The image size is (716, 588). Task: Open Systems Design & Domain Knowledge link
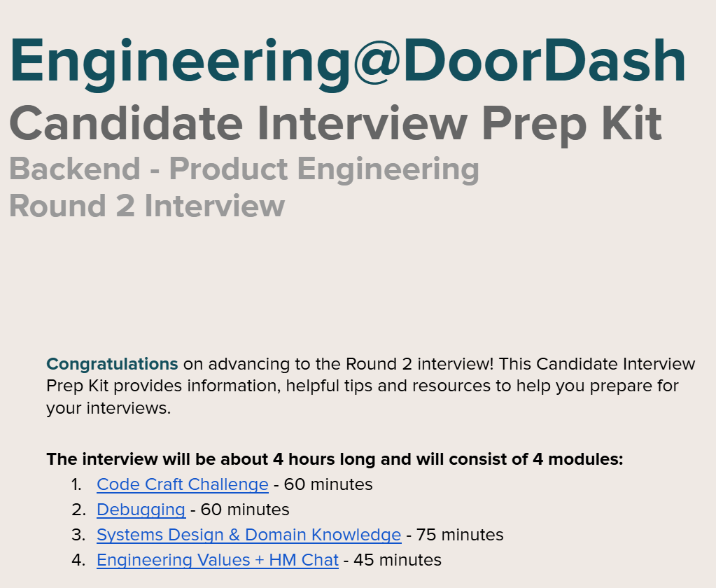[x=248, y=535]
